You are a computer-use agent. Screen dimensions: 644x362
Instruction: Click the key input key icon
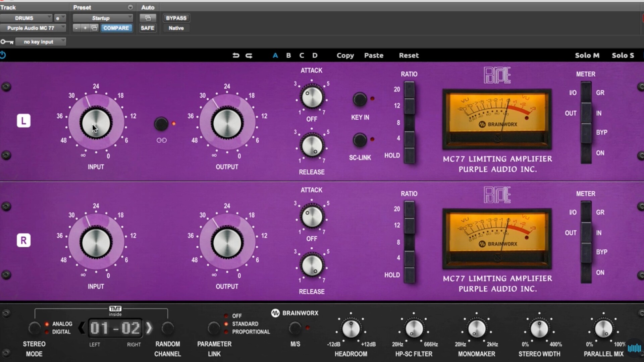pyautogui.click(x=7, y=42)
